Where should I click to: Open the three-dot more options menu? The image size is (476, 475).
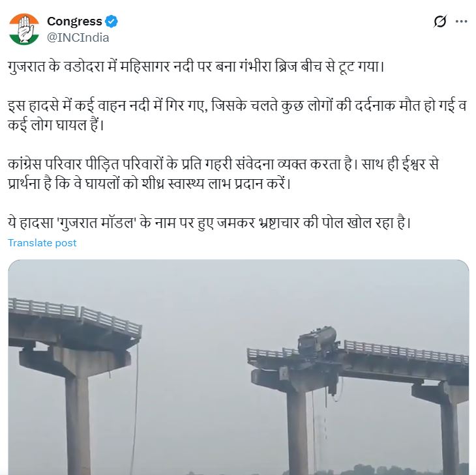tap(461, 22)
